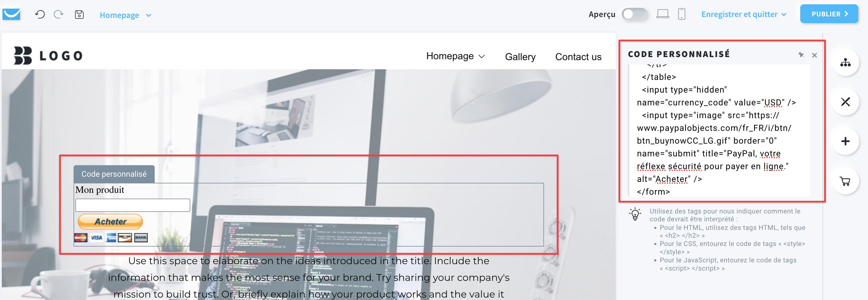Open the shopping cart sidebar icon

845,181
